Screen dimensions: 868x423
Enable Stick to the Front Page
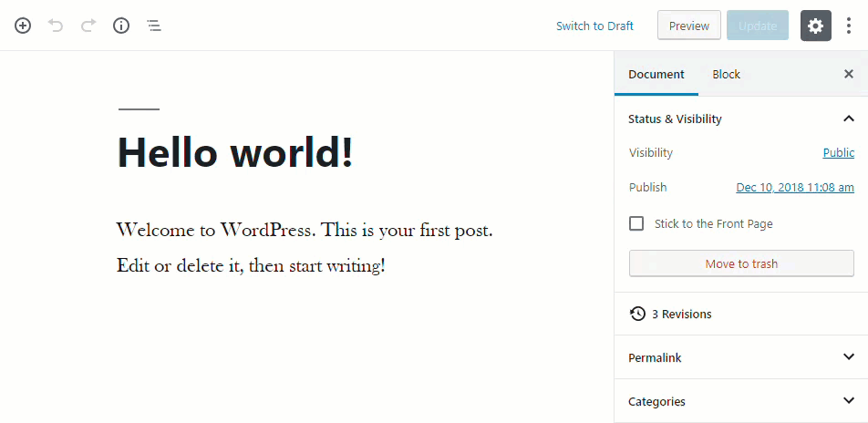[636, 223]
